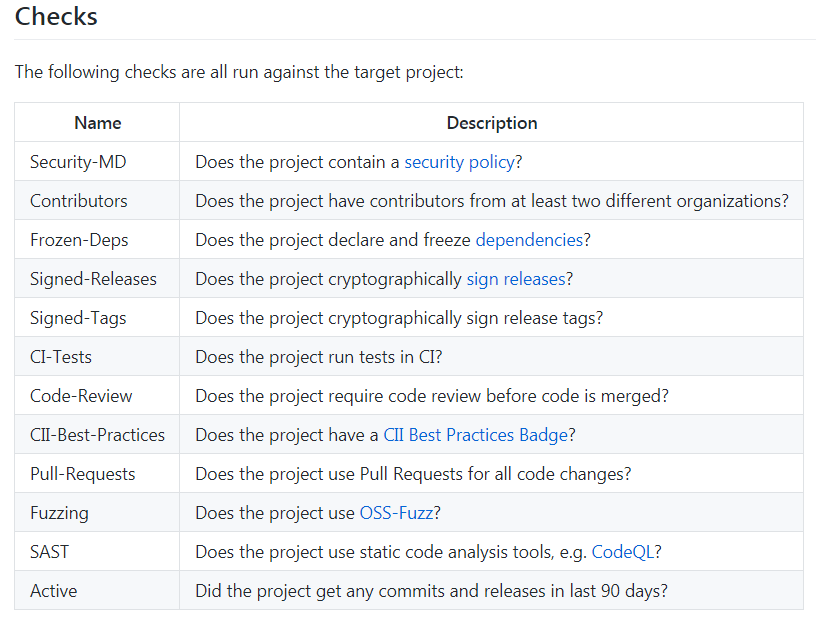Click the Checks section heading
Screen dimensions: 816x619
point(56,17)
